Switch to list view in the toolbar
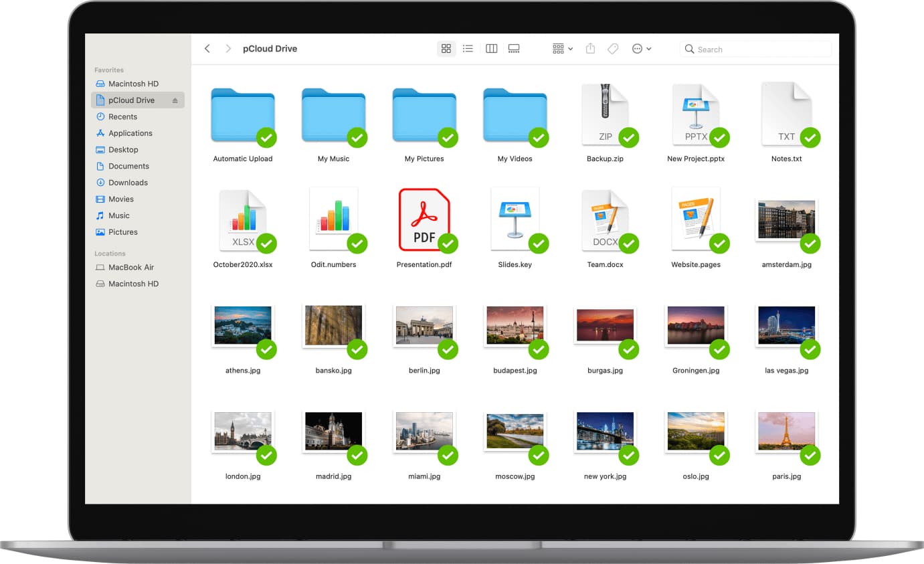The height and width of the screenshot is (564, 924). click(x=468, y=48)
